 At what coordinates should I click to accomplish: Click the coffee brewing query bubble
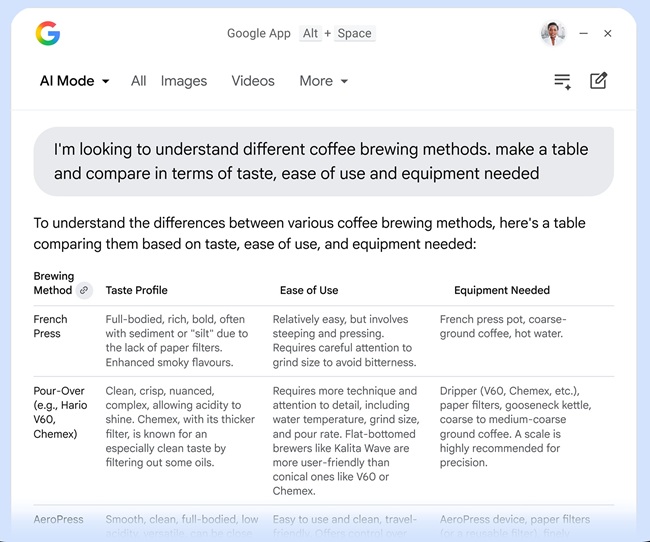click(323, 161)
